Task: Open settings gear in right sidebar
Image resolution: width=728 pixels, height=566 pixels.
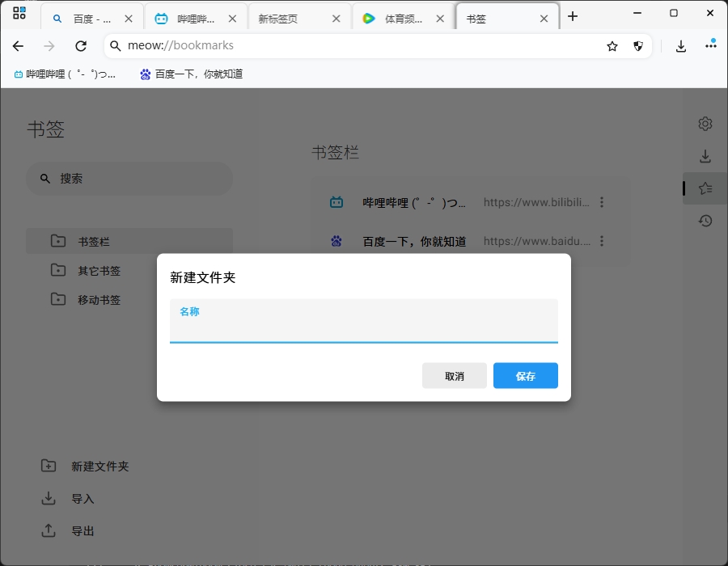Action: [705, 124]
